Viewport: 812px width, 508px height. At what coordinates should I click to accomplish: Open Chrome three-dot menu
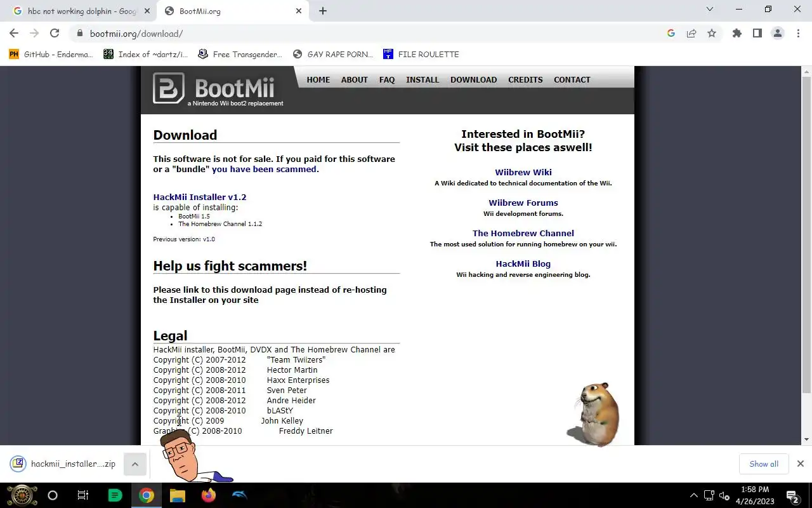pos(798,33)
